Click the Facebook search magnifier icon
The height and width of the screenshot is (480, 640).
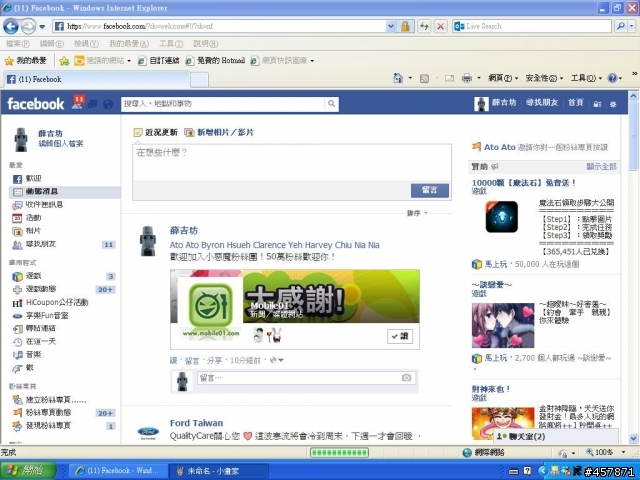[x=331, y=104]
